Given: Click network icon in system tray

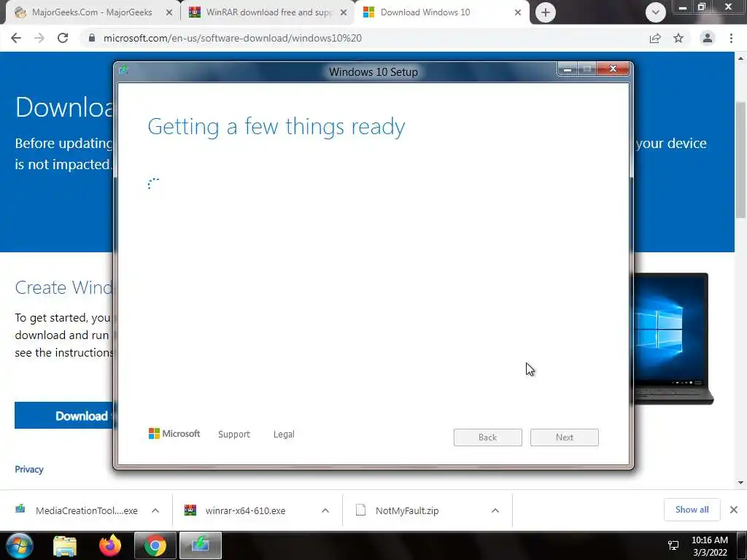Looking at the screenshot, I should [673, 545].
